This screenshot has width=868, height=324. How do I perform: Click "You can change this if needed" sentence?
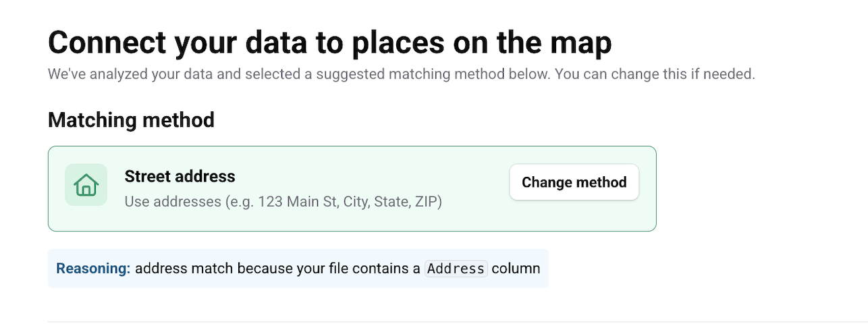(655, 74)
